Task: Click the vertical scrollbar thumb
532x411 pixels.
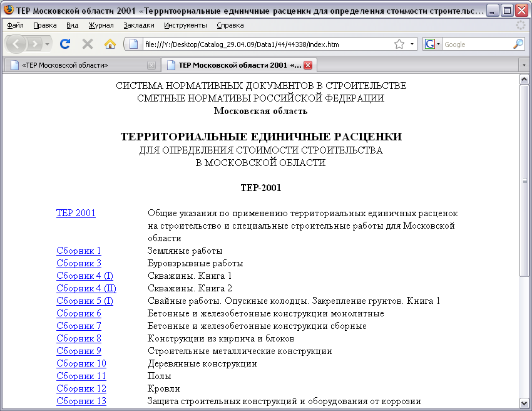Action: pos(524,180)
